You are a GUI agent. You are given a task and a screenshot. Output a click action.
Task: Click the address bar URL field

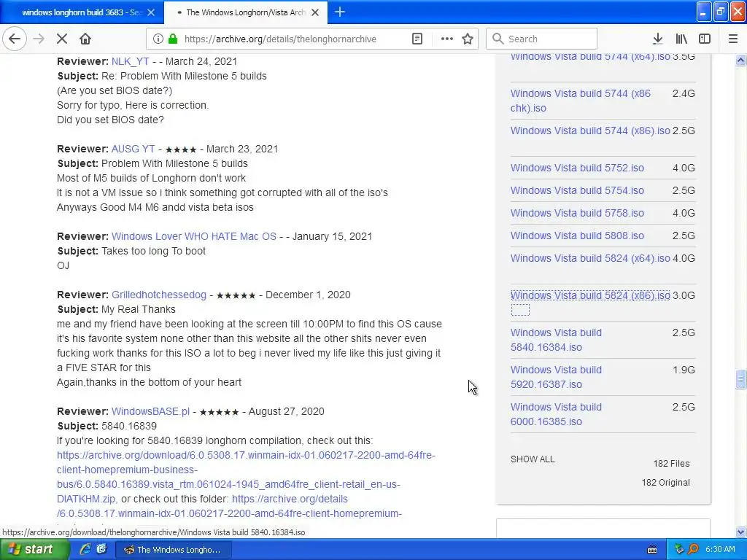tap(280, 39)
